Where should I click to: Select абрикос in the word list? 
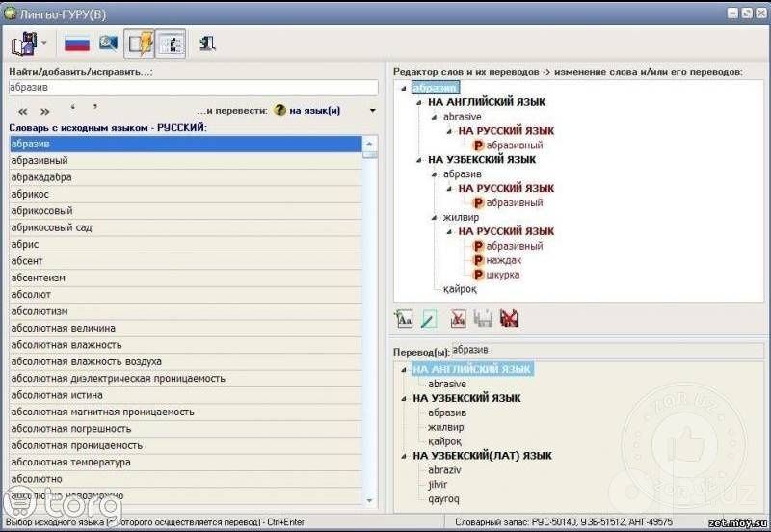click(x=186, y=195)
